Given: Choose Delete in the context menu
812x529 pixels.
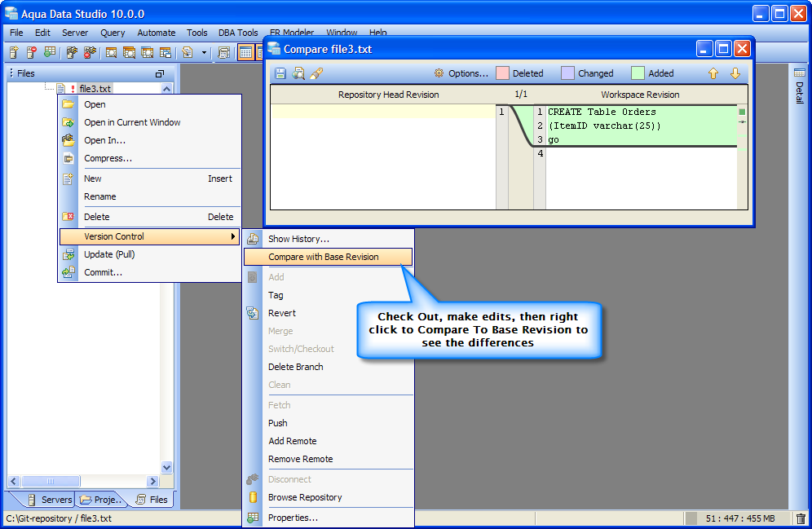Looking at the screenshot, I should [150, 217].
